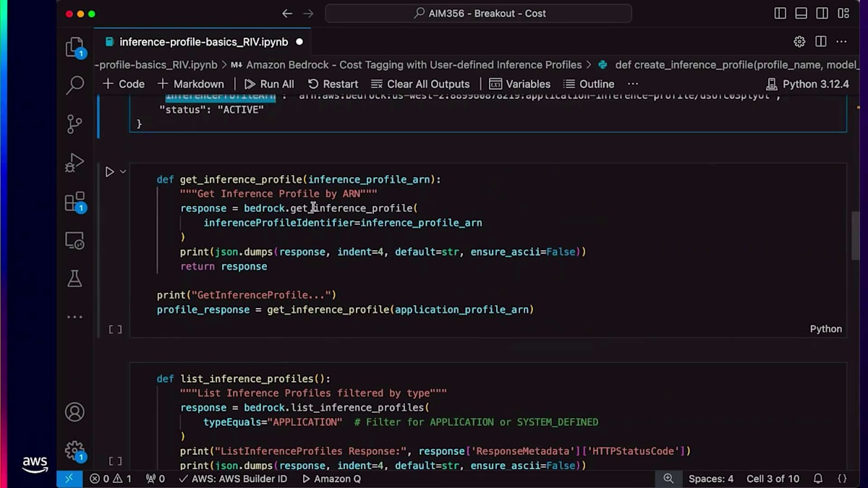Open the Testing flask view
This screenshot has height=488, width=868.
75,278
